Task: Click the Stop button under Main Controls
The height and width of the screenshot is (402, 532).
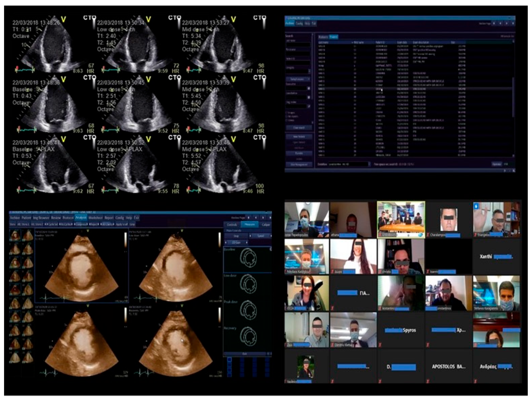Action: click(236, 236)
